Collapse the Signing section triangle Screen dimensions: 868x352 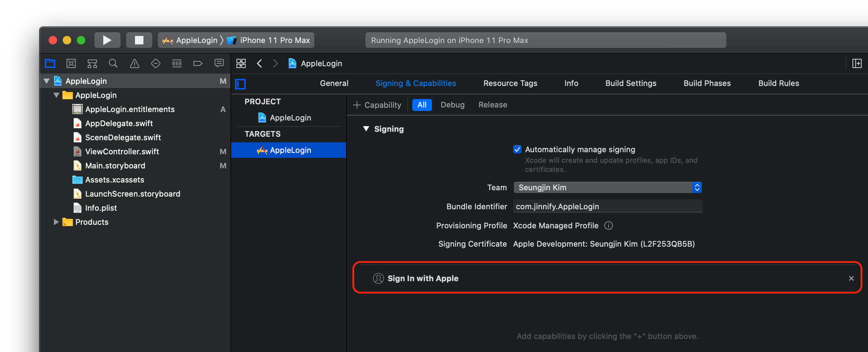click(366, 129)
